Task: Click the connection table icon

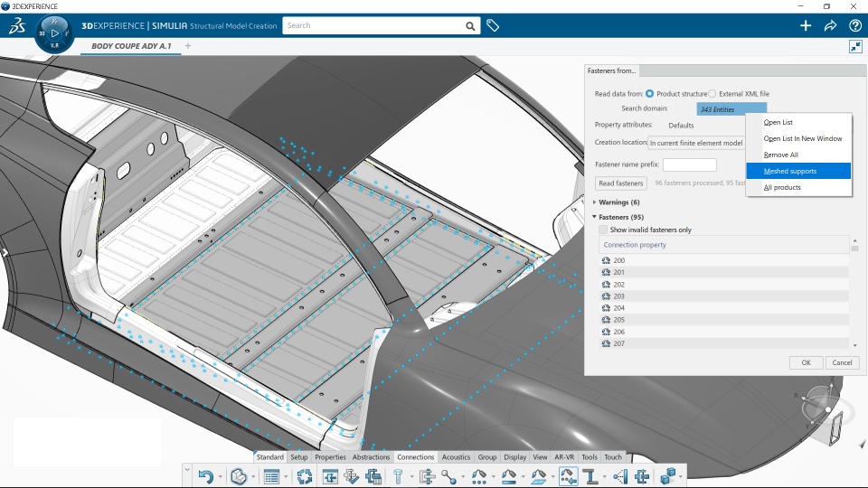Action: 373,476
